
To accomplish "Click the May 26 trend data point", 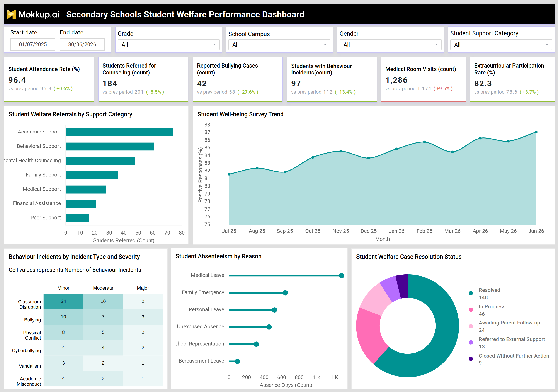I will [x=508, y=141].
